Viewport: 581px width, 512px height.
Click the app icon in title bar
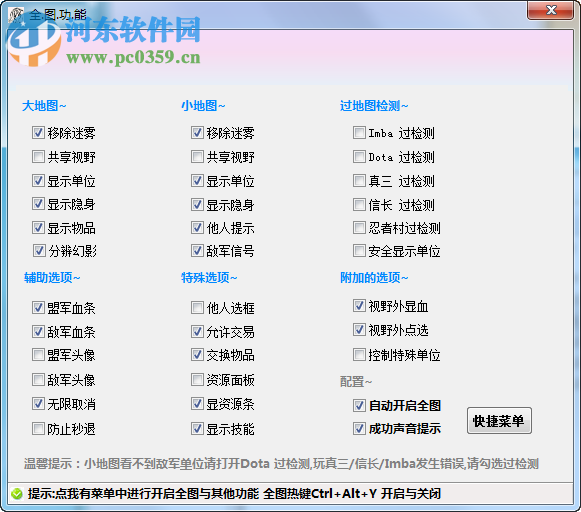[16, 15]
